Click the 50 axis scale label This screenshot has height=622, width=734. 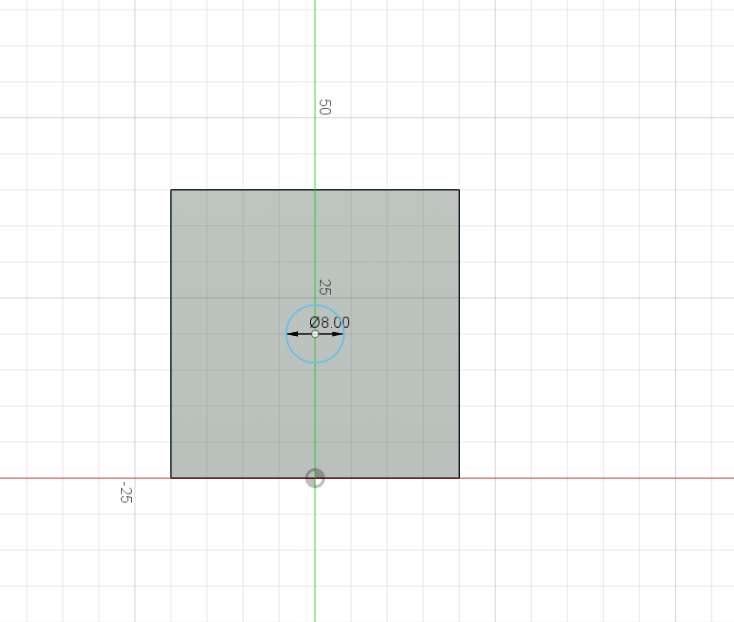[324, 107]
